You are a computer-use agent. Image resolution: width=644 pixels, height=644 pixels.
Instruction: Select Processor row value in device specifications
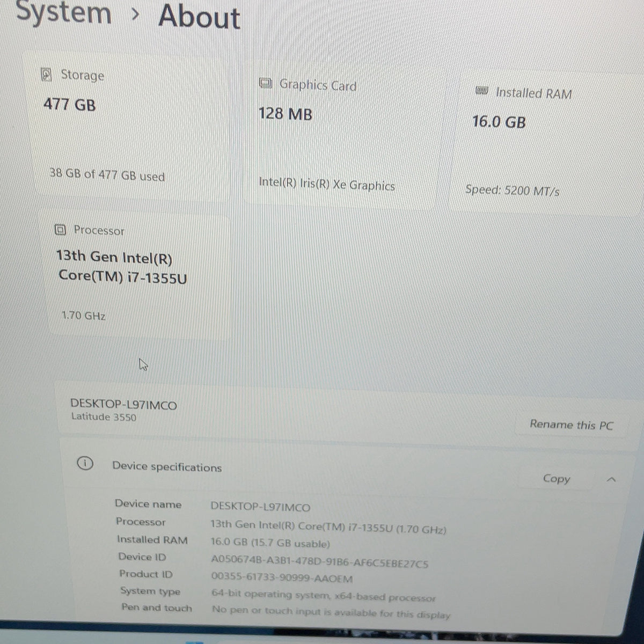pyautogui.click(x=328, y=526)
